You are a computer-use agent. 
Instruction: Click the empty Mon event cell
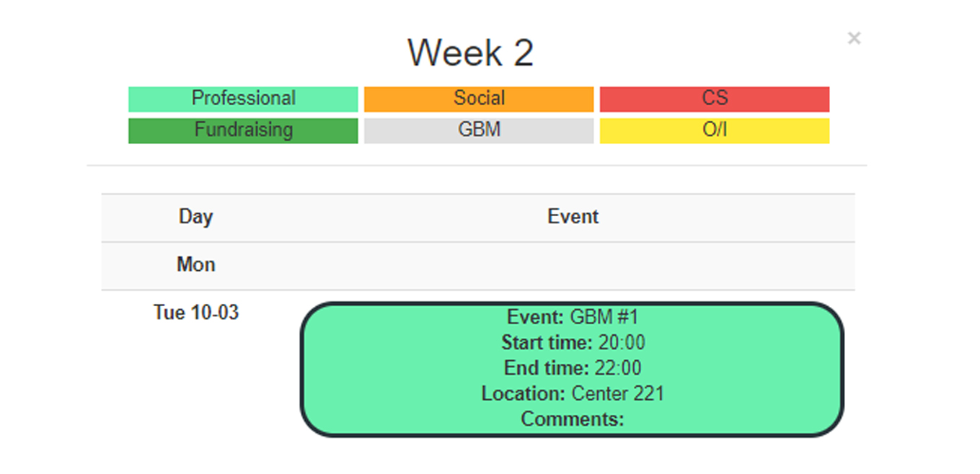pyautogui.click(x=573, y=266)
